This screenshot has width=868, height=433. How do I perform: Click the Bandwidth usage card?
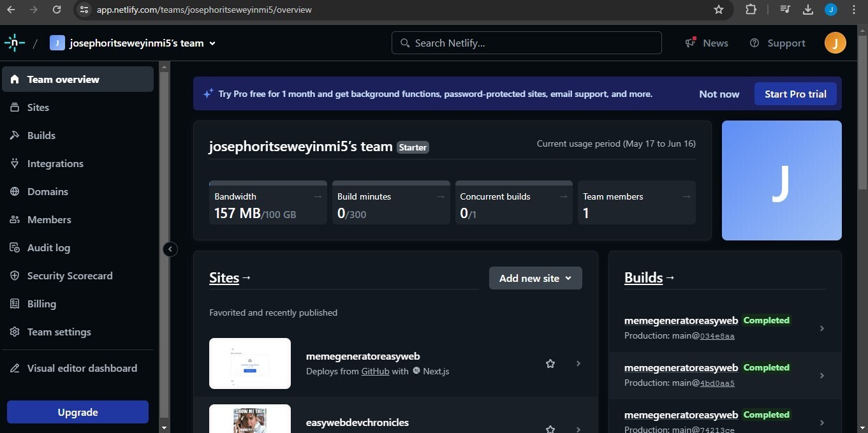[267, 203]
